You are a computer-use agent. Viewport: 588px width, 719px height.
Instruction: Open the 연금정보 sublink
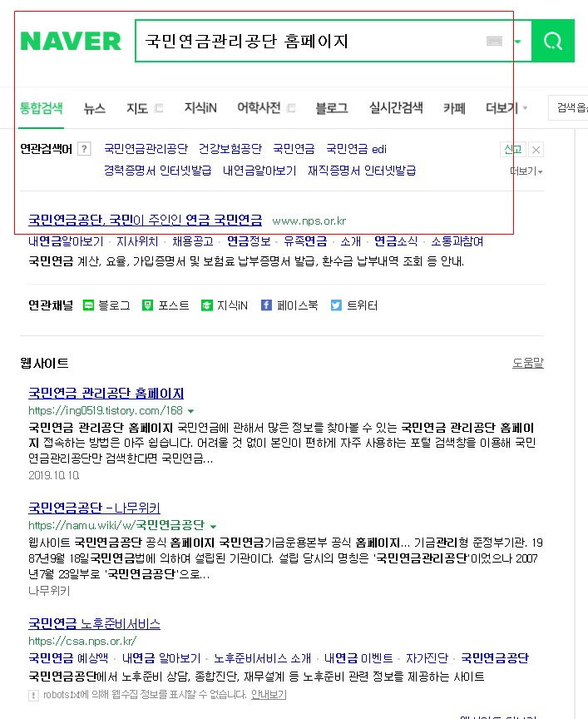[249, 241]
